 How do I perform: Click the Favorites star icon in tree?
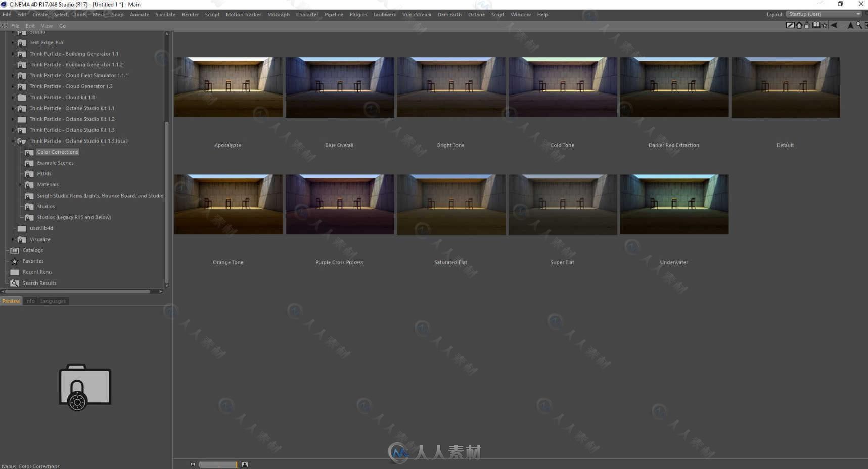coord(15,261)
